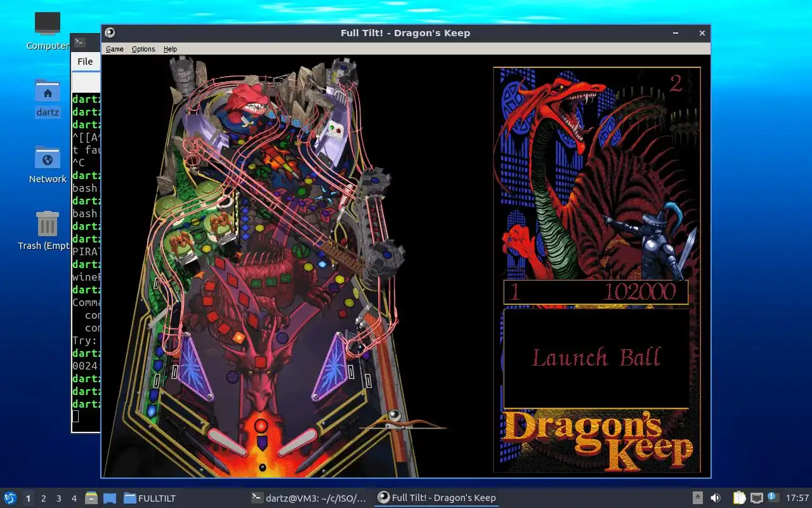Open the Help menu
Viewport: 812px width, 508px height.
tap(170, 49)
